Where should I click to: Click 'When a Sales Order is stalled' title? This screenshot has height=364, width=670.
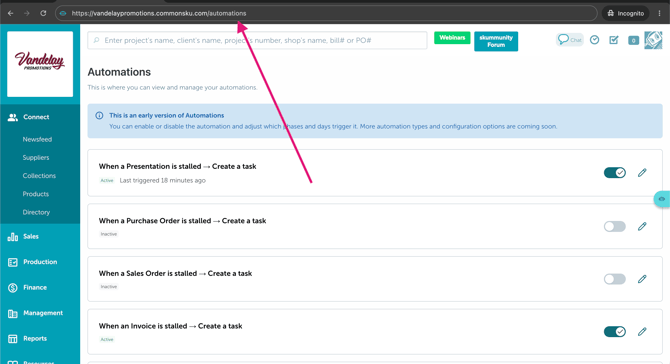tap(175, 273)
